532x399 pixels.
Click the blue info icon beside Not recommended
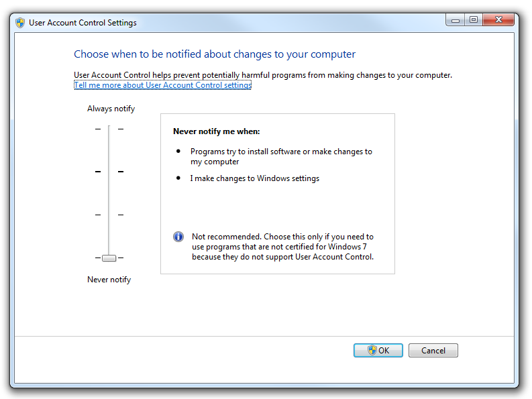(x=178, y=237)
